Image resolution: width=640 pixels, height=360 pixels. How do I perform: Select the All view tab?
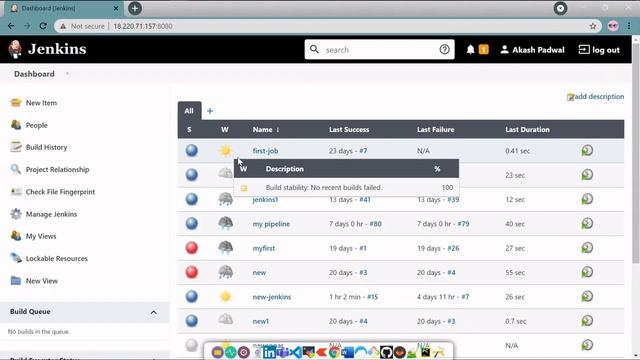189,111
